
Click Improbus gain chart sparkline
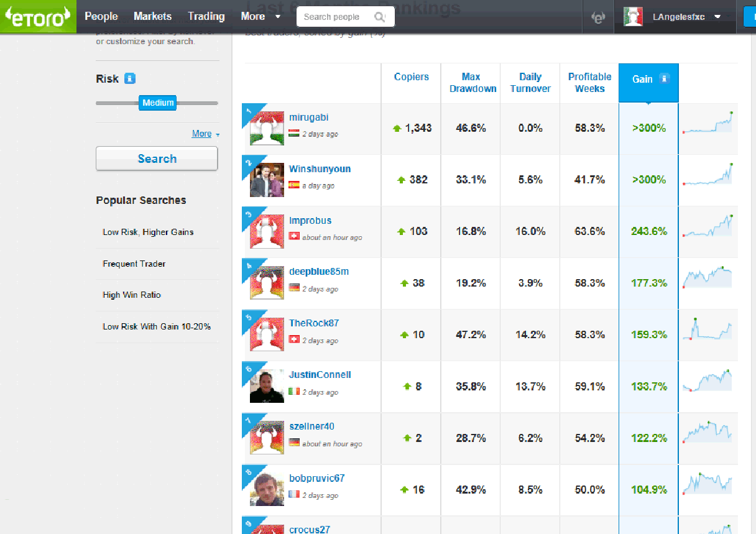pos(708,226)
